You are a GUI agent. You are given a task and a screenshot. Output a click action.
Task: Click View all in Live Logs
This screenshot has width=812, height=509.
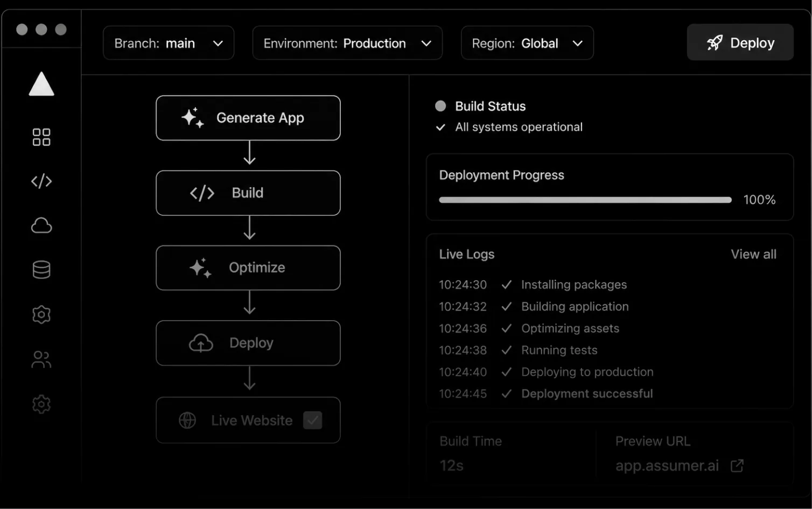[x=753, y=254]
